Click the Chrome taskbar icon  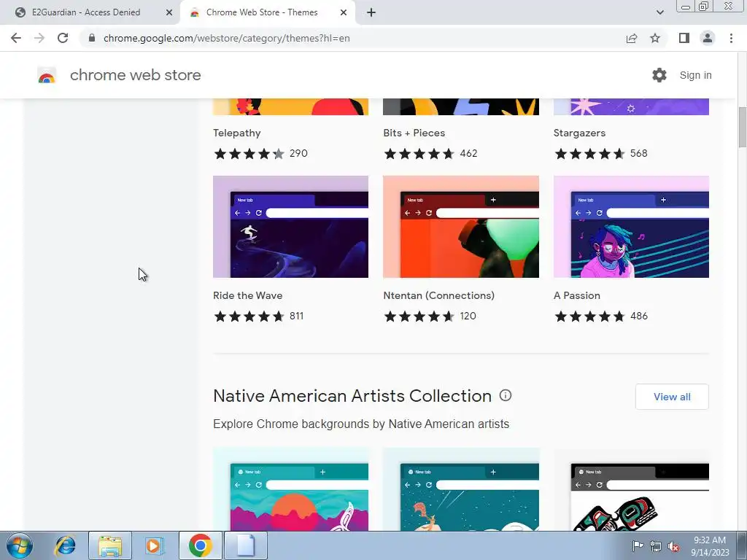pos(200,545)
